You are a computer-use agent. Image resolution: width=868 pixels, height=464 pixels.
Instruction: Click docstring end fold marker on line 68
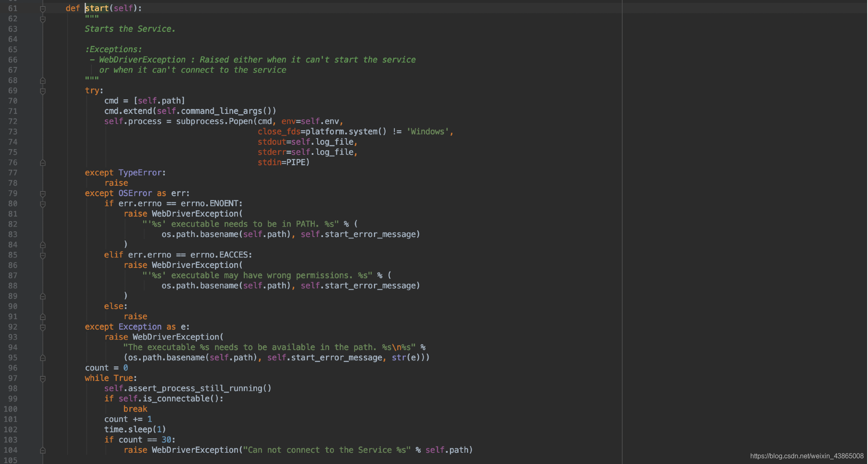tap(43, 80)
